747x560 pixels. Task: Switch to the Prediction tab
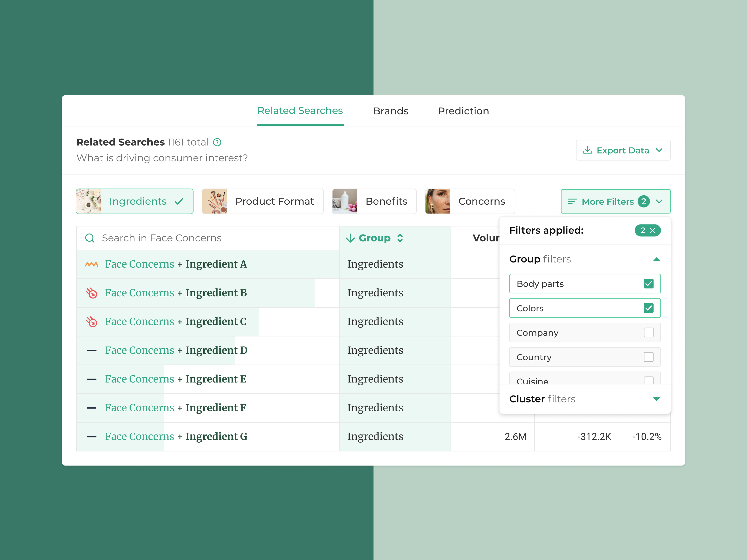[x=463, y=111]
